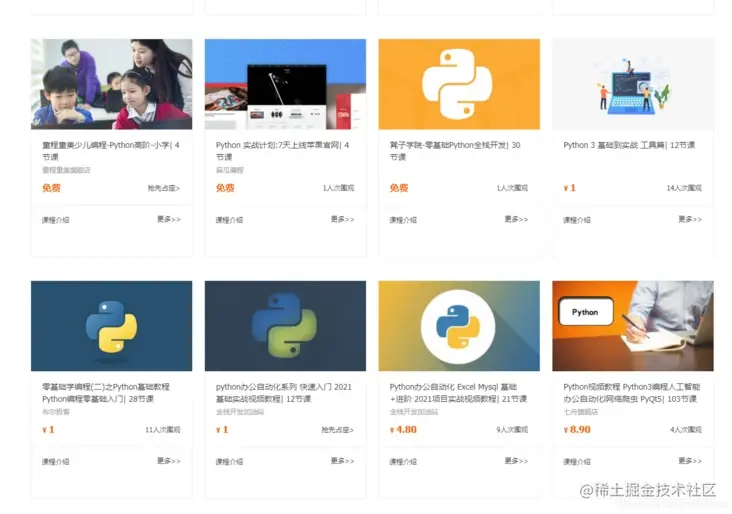Viewport: 732px width, 514px height.
Task: Click 更多>> on the 零基础Python全栈开发 card
Action: (516, 219)
